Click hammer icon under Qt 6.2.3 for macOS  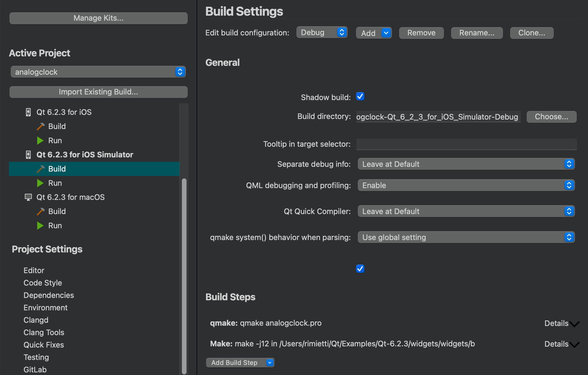(40, 211)
